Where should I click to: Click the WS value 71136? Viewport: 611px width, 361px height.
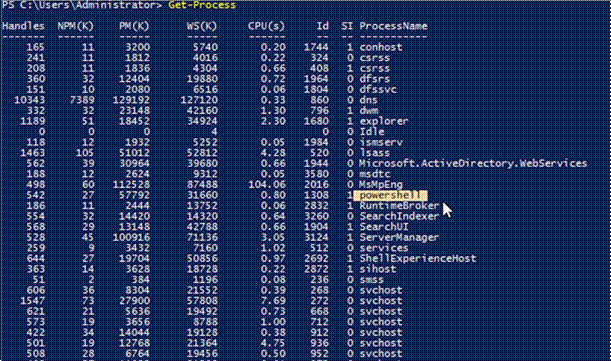(x=202, y=237)
